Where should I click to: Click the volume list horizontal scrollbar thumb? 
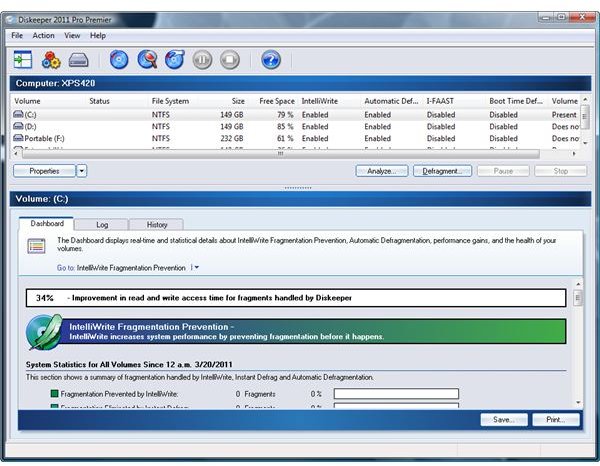(280, 153)
